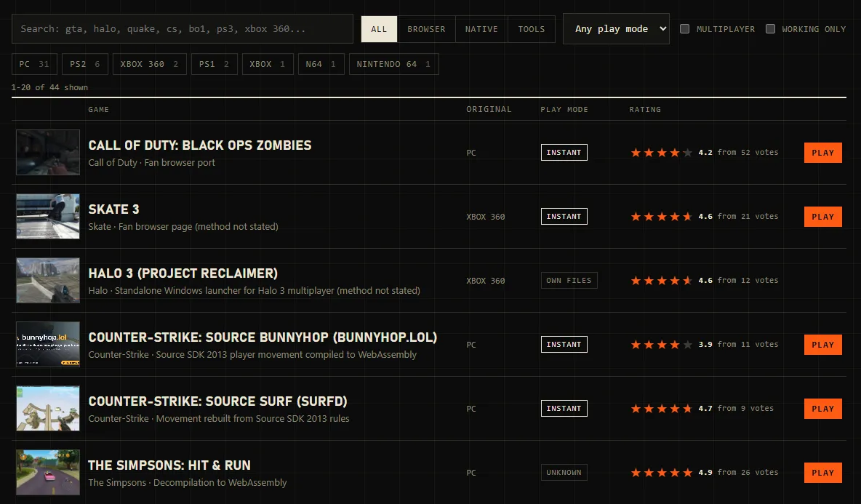Viewport: 861px width, 504px height.
Task: Click the game search input field
Action: click(x=183, y=28)
